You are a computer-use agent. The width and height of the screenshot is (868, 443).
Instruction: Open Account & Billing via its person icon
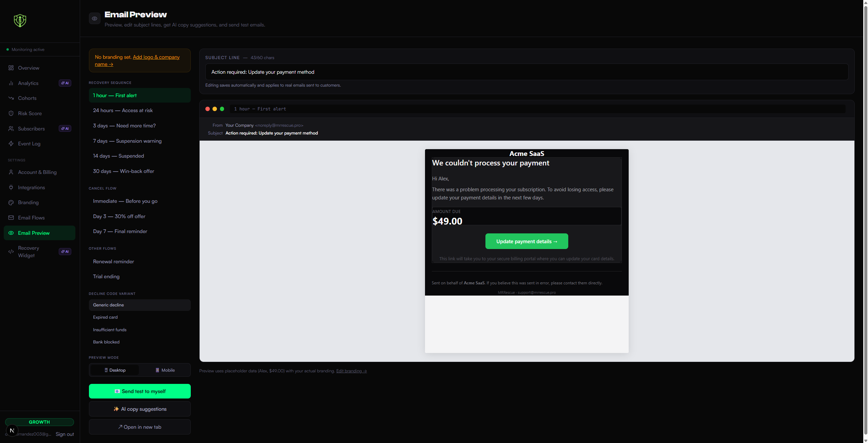coord(11,172)
